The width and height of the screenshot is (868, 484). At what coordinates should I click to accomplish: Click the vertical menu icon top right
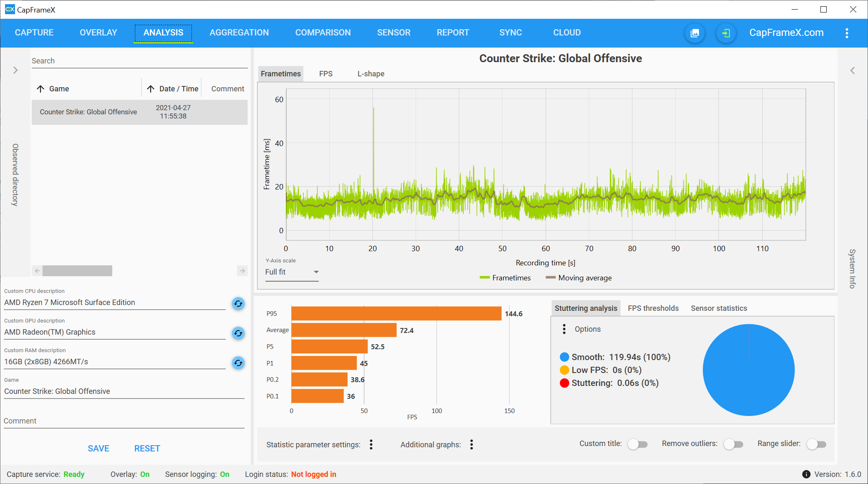coord(848,33)
